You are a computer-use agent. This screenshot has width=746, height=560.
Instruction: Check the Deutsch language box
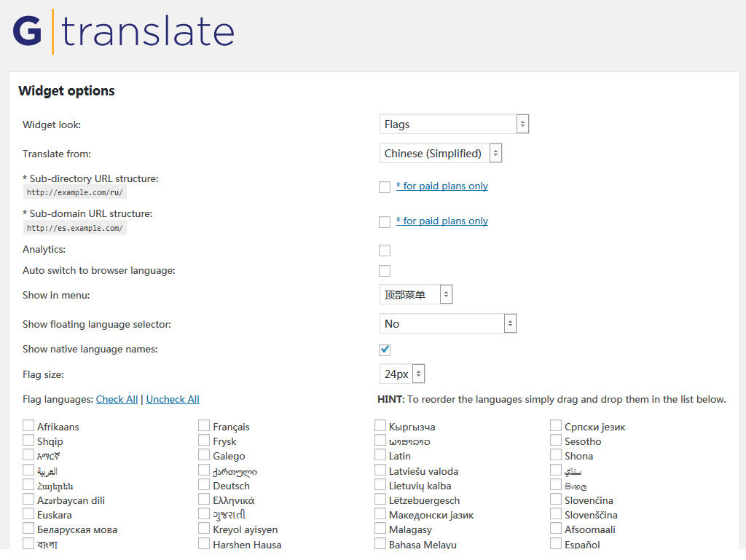(x=204, y=485)
